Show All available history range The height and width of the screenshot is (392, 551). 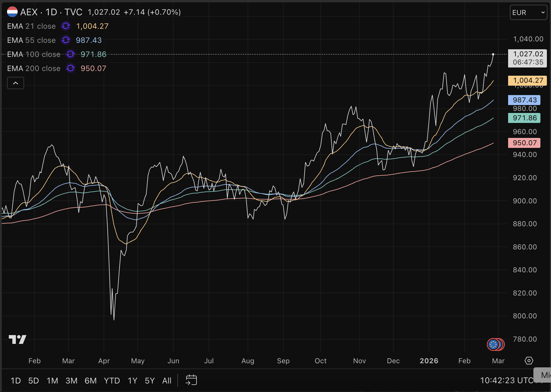(x=167, y=381)
